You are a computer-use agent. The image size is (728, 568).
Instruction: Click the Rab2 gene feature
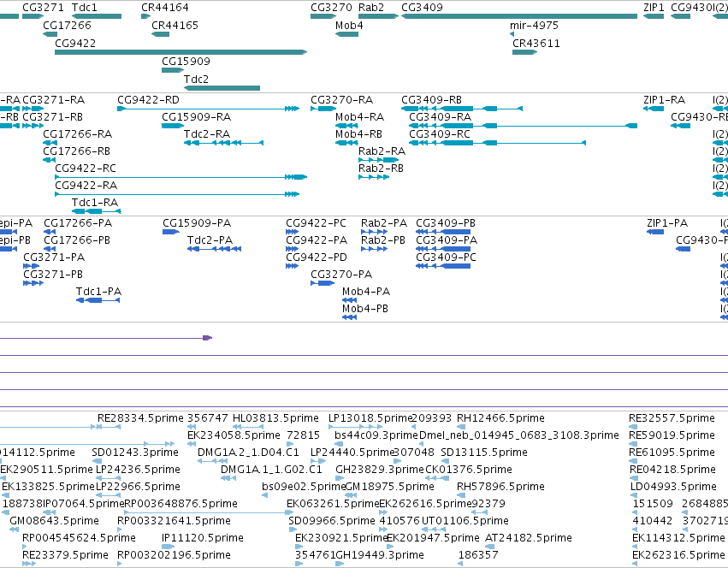[x=378, y=16]
